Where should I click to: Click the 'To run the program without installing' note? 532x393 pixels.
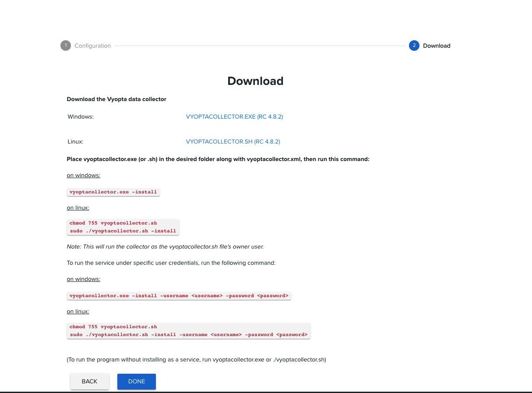tap(196, 360)
